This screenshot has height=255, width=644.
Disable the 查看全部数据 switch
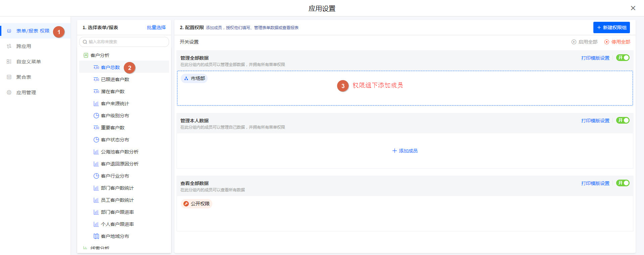(x=623, y=183)
